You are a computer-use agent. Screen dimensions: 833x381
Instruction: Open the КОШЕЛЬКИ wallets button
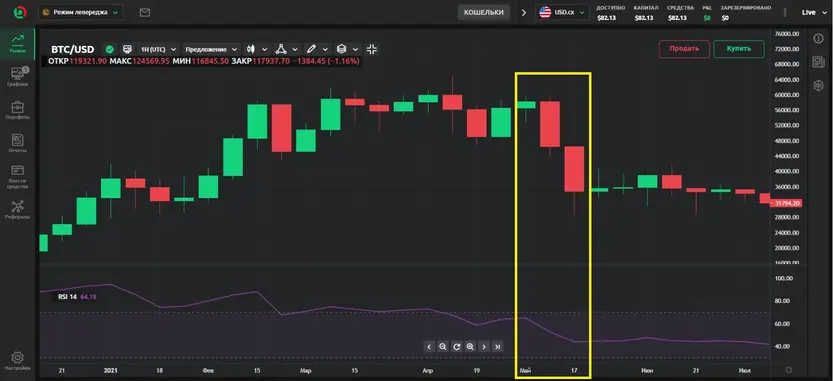pyautogui.click(x=483, y=12)
